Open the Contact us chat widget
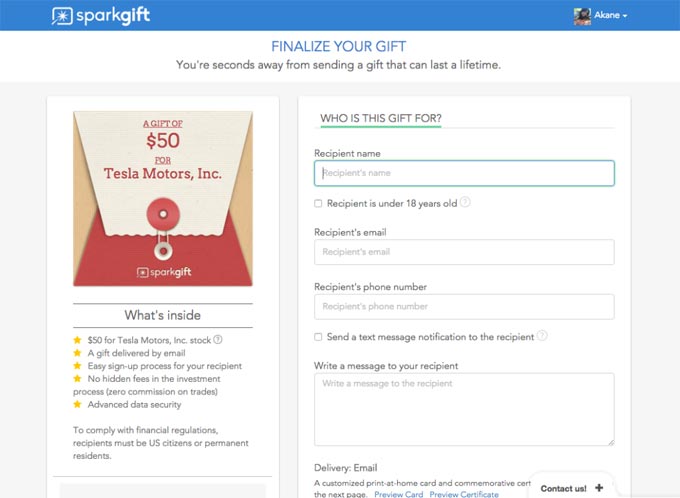The width and height of the screenshot is (680, 498). [x=564, y=488]
